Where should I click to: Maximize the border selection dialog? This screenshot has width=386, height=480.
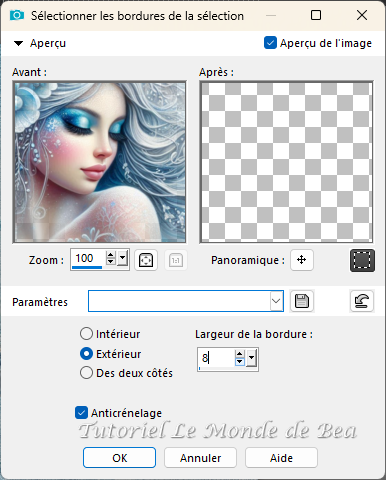pyautogui.click(x=316, y=15)
